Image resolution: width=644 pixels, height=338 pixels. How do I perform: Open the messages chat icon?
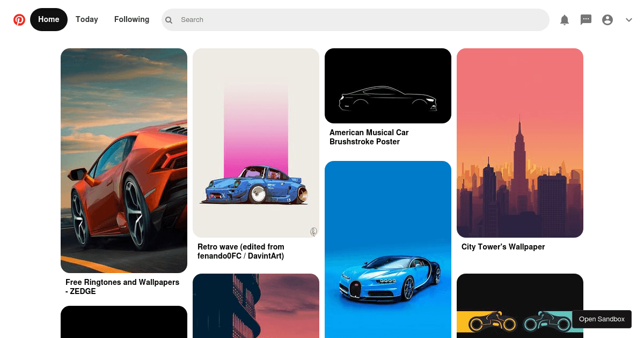coord(586,19)
